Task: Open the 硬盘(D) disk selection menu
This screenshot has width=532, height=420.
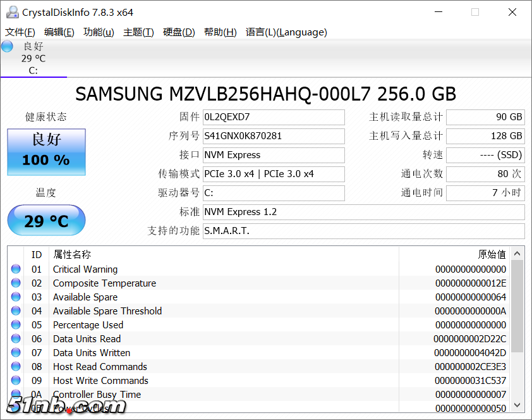Action: tap(180, 32)
